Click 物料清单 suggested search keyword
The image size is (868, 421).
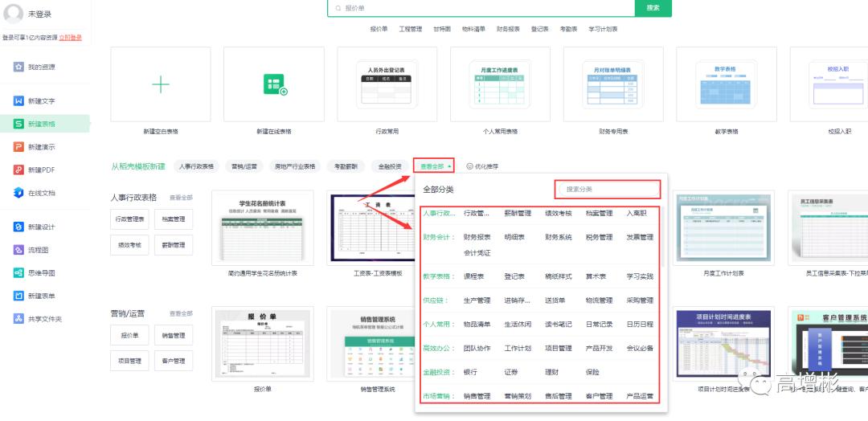point(474,29)
